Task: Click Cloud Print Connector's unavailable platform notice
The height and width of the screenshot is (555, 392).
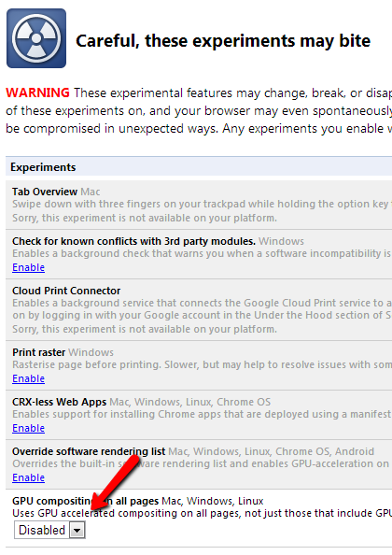Action: [x=145, y=329]
